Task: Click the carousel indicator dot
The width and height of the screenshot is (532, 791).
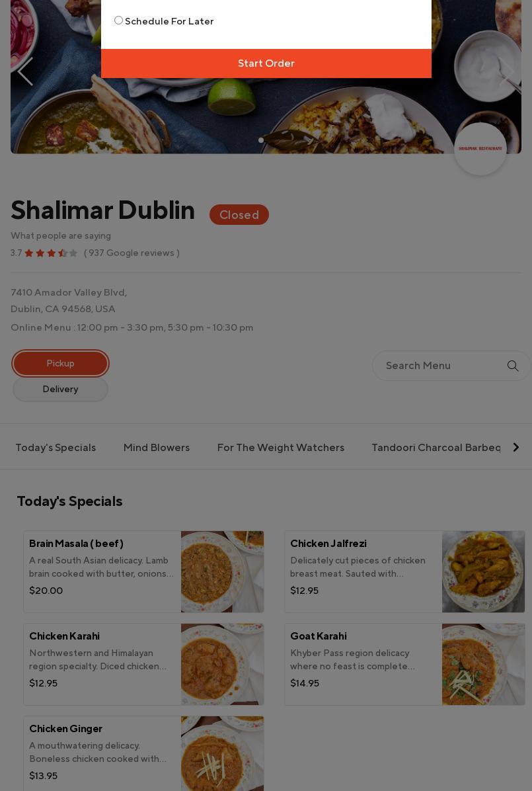Action: click(x=260, y=140)
